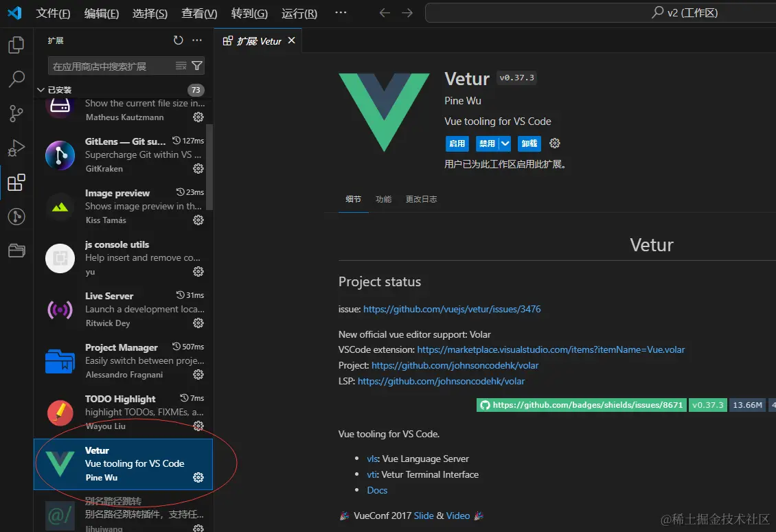
Task: Open manage gear for Vetur in list
Action: click(198, 477)
